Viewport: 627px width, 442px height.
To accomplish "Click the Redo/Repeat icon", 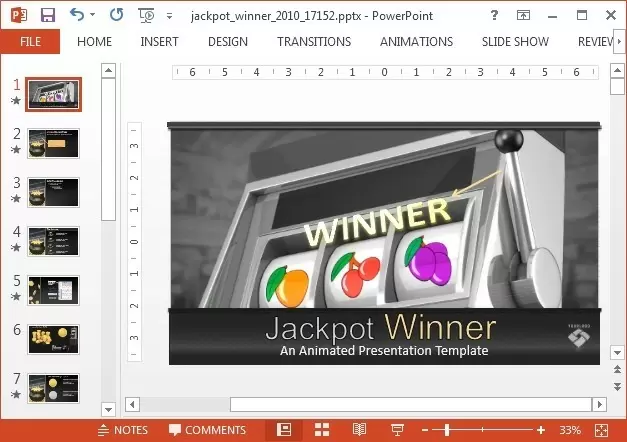I will click(x=116, y=15).
